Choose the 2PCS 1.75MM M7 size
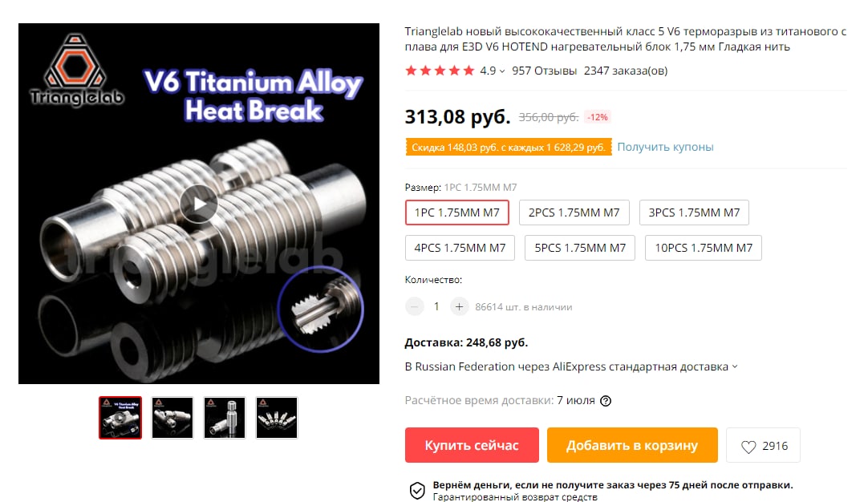Screen dimensions: 868x502 point(574,213)
